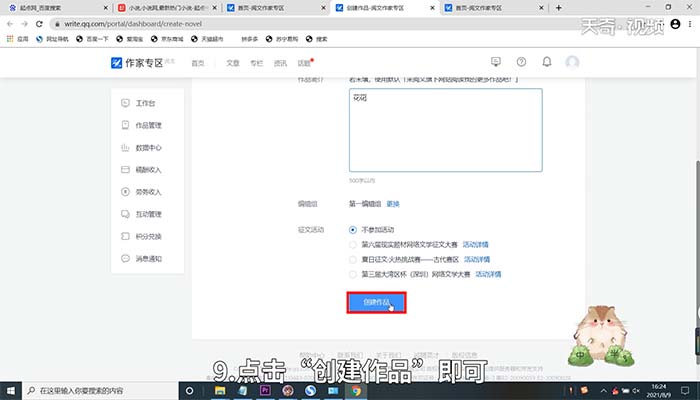Open 消息通知 in the sidebar
The image size is (700, 400).
point(142,258)
